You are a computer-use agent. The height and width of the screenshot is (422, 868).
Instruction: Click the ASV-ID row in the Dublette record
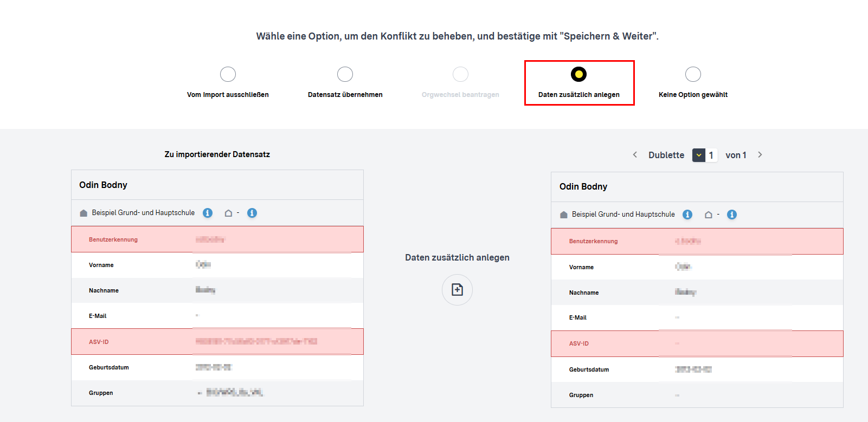[x=697, y=344]
